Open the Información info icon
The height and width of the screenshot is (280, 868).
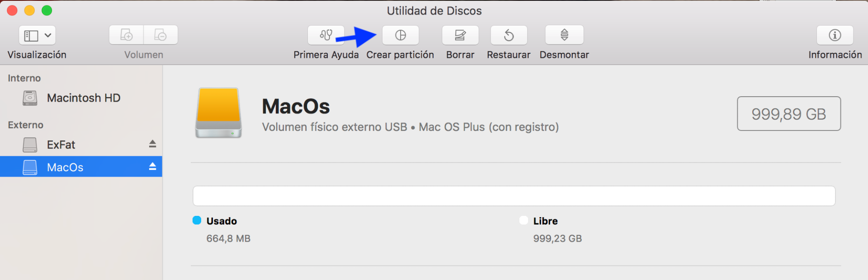point(835,35)
